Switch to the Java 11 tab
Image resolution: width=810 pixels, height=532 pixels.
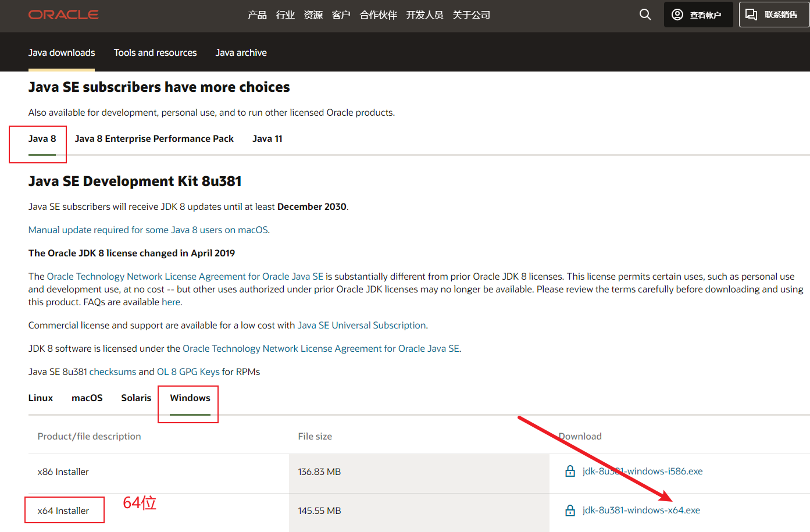267,138
